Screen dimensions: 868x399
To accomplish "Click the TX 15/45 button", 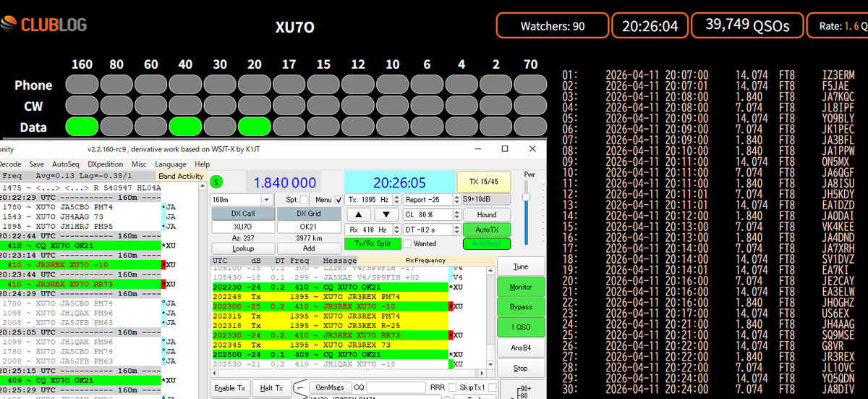I will [x=483, y=182].
